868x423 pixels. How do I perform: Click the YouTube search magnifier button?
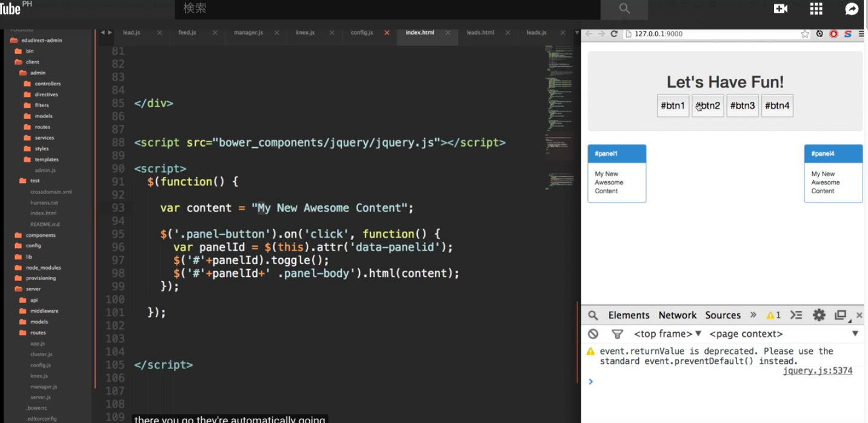click(x=624, y=9)
